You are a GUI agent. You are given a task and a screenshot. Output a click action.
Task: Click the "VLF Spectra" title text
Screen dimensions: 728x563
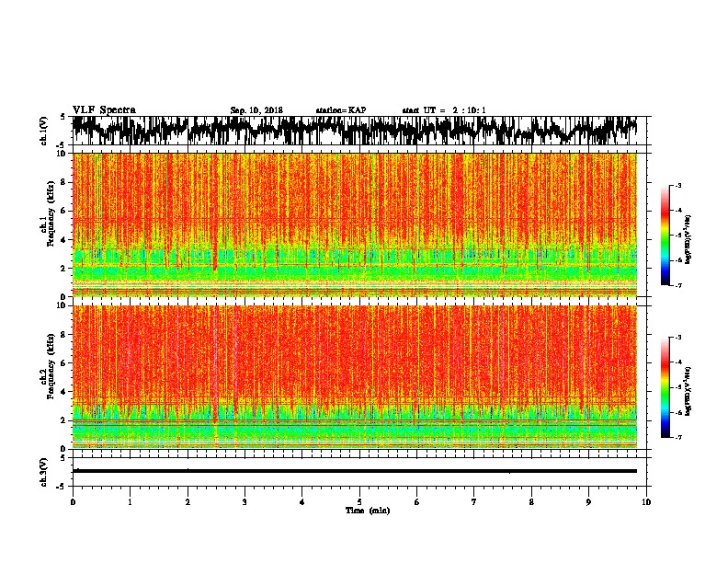click(x=104, y=110)
